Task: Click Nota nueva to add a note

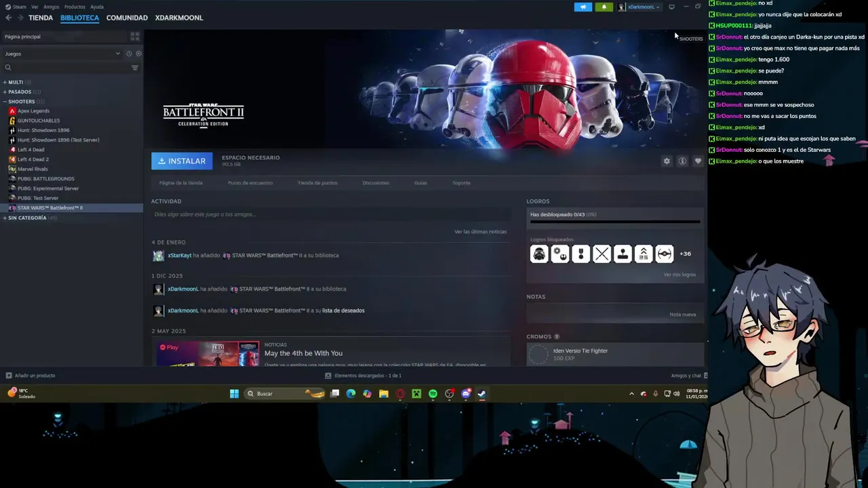Action: click(x=682, y=314)
